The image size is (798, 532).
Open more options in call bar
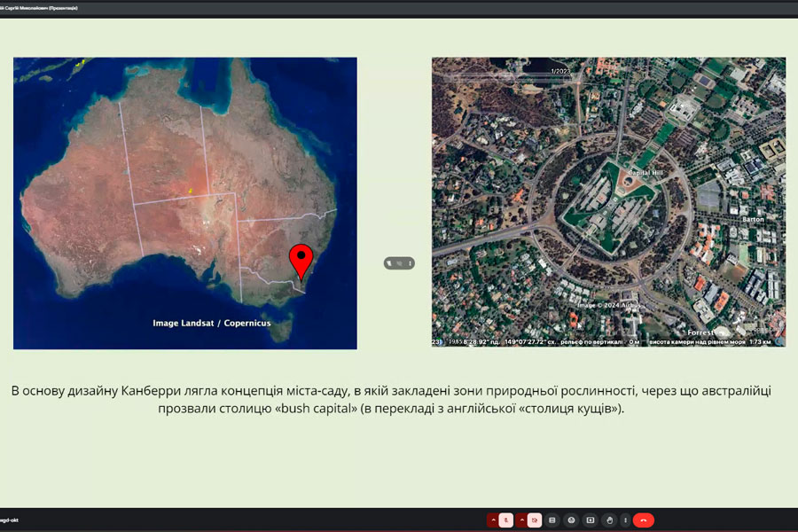[x=625, y=520]
